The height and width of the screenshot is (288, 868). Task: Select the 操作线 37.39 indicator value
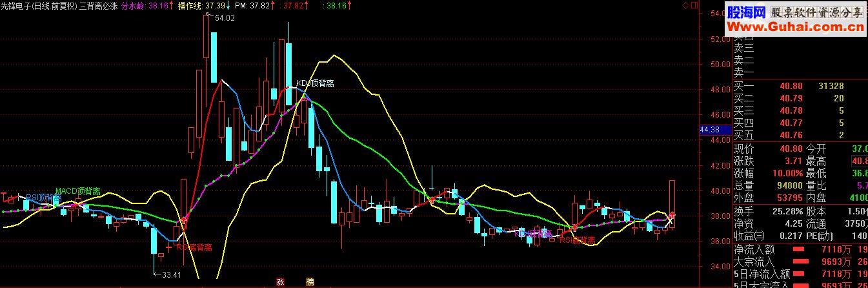point(201,5)
